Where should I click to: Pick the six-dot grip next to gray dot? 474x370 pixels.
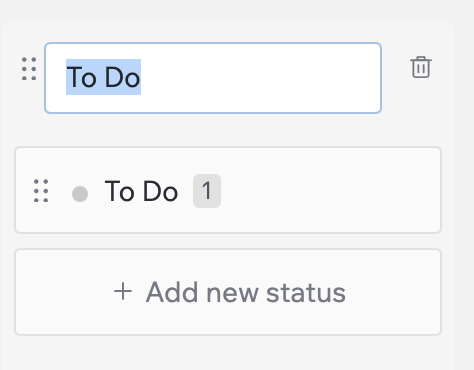tap(41, 191)
